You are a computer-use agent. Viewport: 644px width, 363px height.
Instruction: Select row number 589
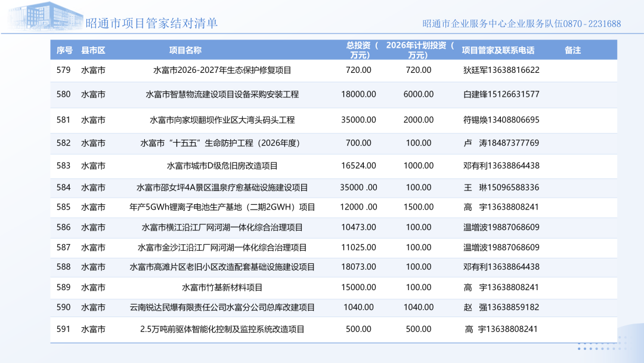click(64, 287)
